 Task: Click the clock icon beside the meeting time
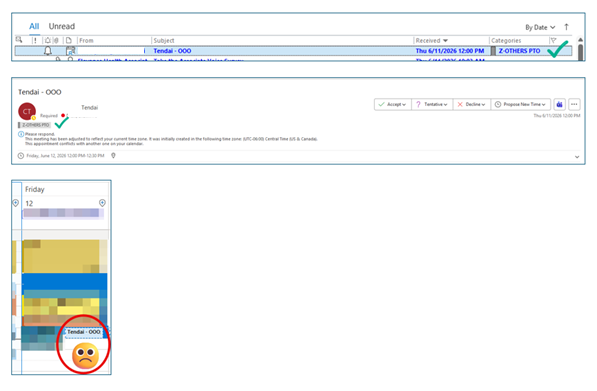21,156
